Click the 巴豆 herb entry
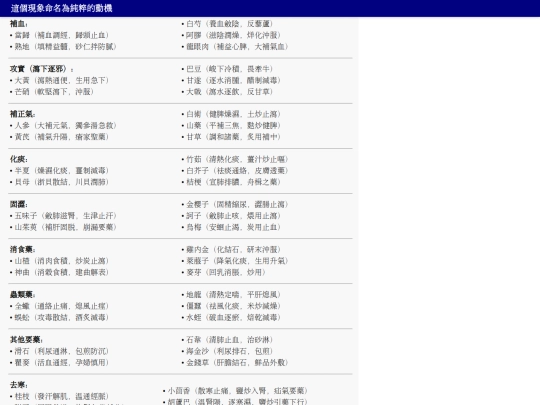540x405 pixels. click(227, 69)
